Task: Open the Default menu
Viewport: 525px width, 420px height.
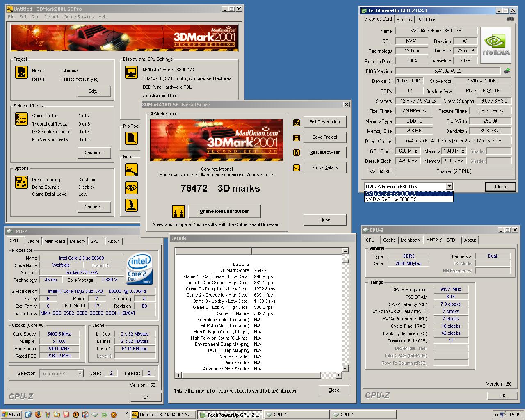Action: pos(52,17)
